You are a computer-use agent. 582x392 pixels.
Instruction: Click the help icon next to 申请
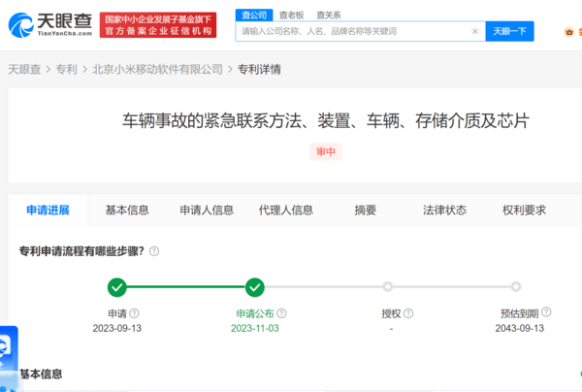tap(134, 313)
